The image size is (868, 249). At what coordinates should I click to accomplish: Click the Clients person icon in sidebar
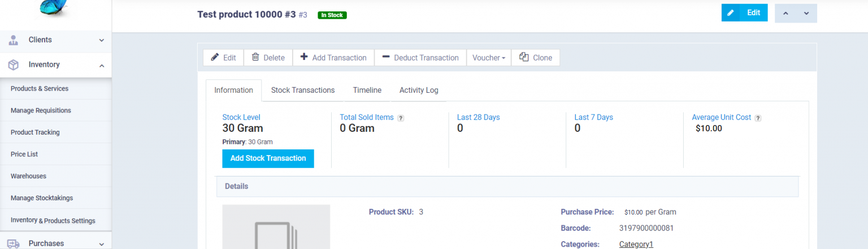coord(13,40)
